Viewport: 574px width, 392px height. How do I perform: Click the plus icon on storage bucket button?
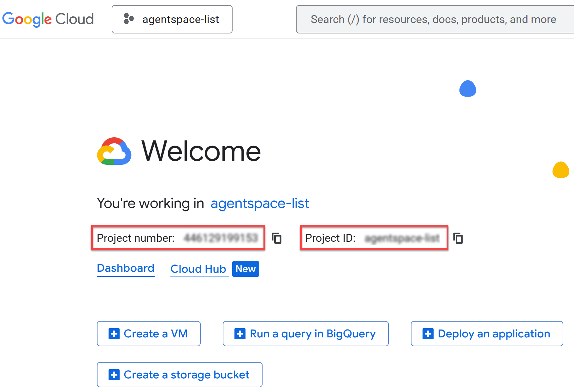pos(114,375)
